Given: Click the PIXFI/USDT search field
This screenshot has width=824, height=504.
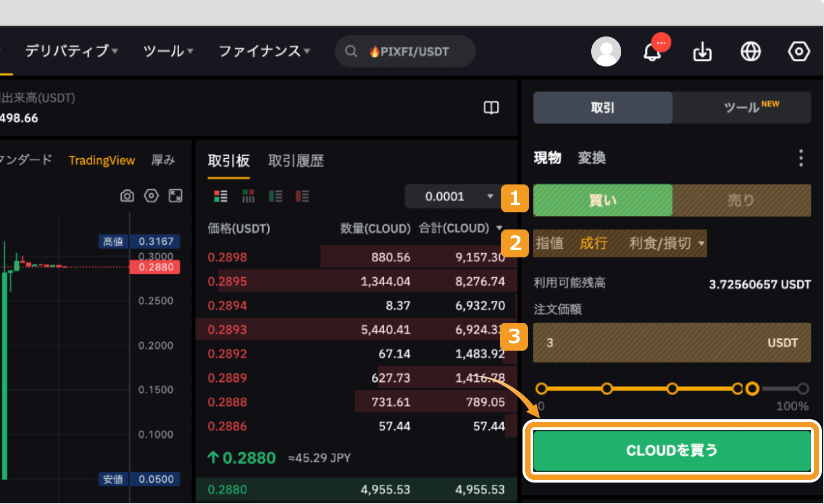Looking at the screenshot, I should (405, 51).
